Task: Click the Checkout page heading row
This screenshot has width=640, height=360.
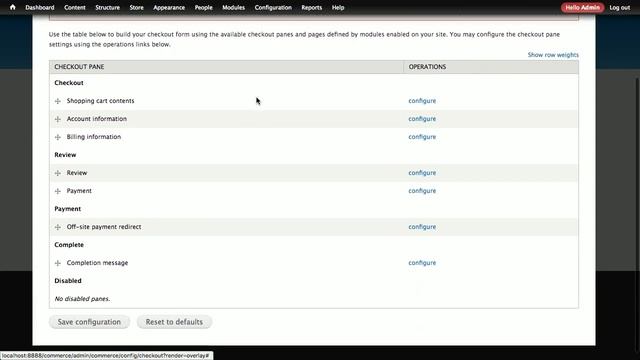Action: coord(313,83)
